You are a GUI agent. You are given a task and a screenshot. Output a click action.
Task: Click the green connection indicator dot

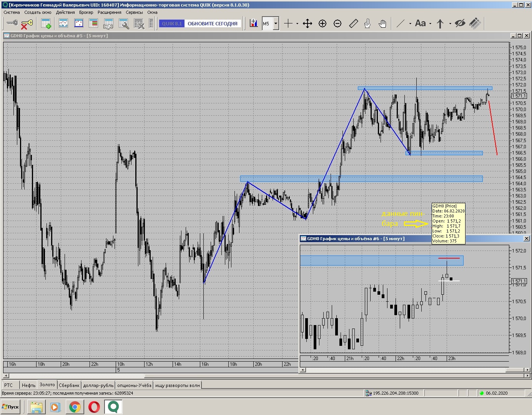[481, 393]
